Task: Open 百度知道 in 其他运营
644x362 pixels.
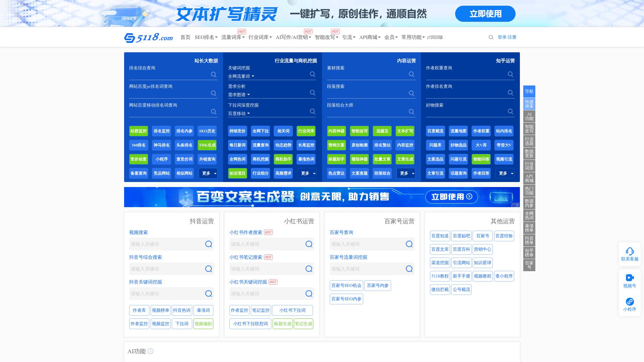Action: point(440,236)
